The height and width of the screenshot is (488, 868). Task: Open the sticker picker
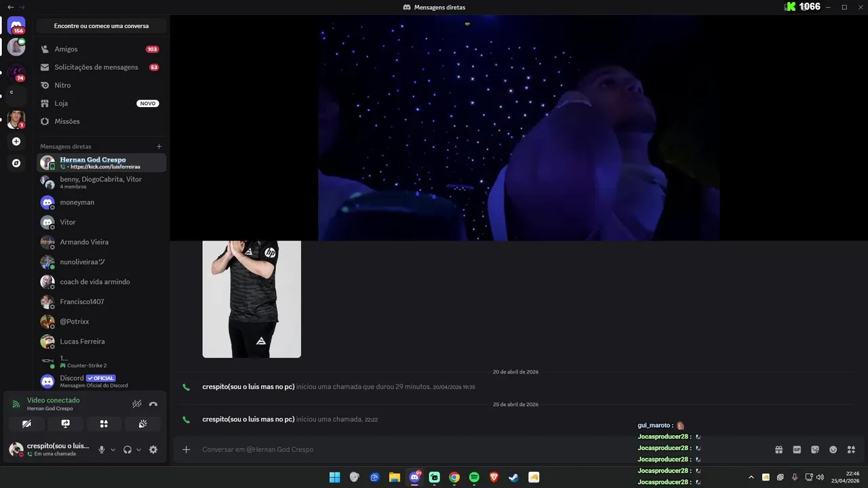[815, 449]
